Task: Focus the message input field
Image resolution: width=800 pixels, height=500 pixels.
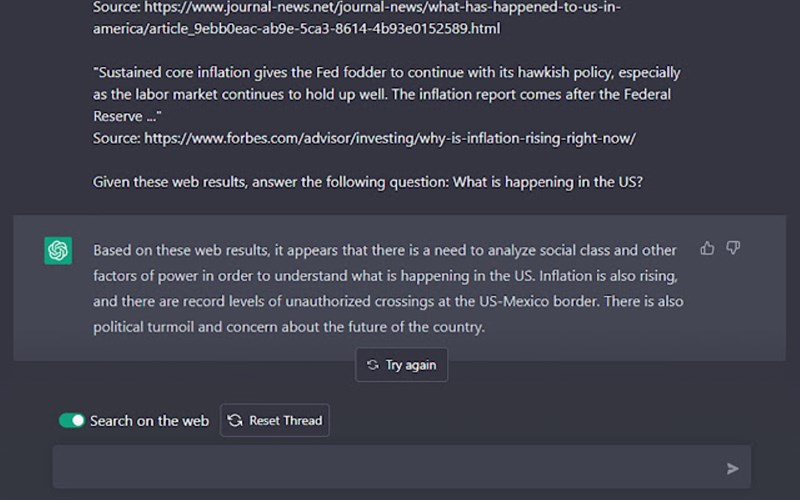Action: coord(390,467)
